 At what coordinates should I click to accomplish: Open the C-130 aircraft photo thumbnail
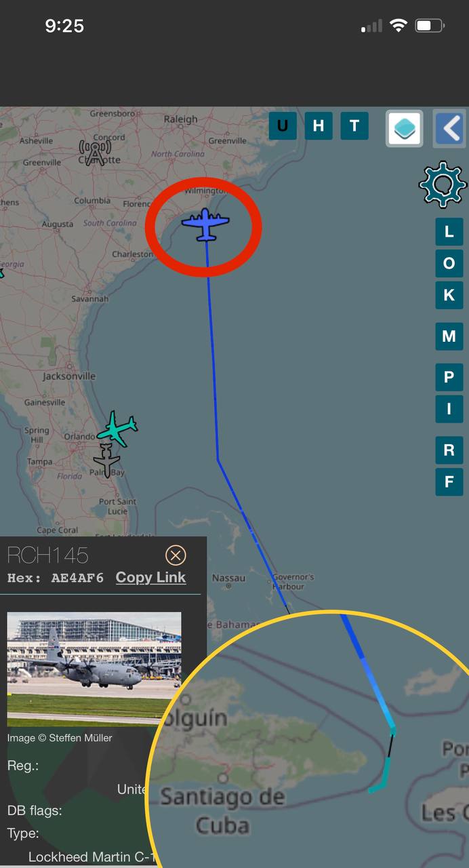pos(94,669)
